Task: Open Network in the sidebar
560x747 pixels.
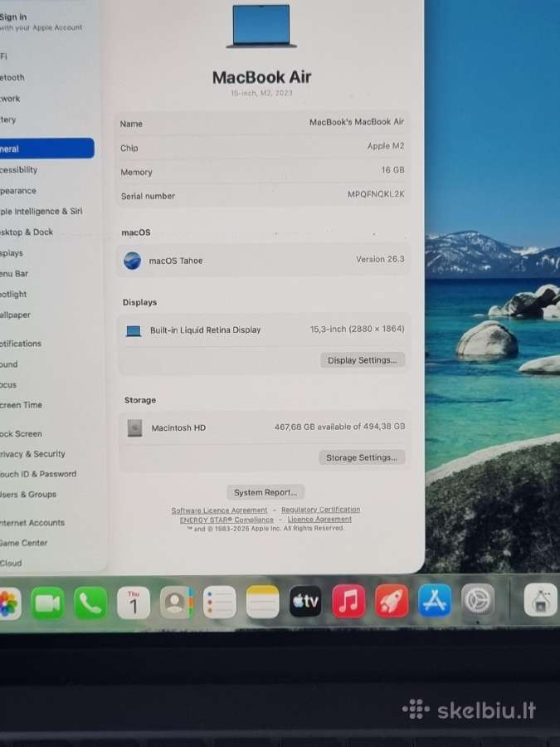Action: (10, 99)
